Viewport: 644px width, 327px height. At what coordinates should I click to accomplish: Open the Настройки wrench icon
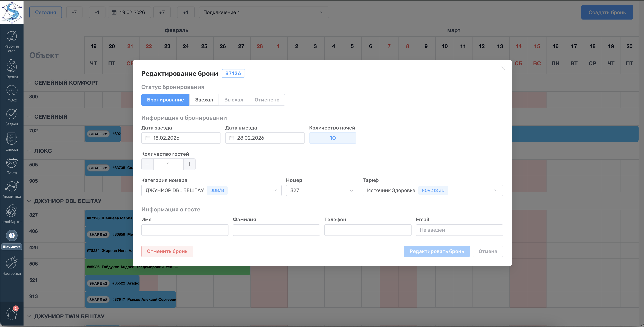pyautogui.click(x=12, y=263)
